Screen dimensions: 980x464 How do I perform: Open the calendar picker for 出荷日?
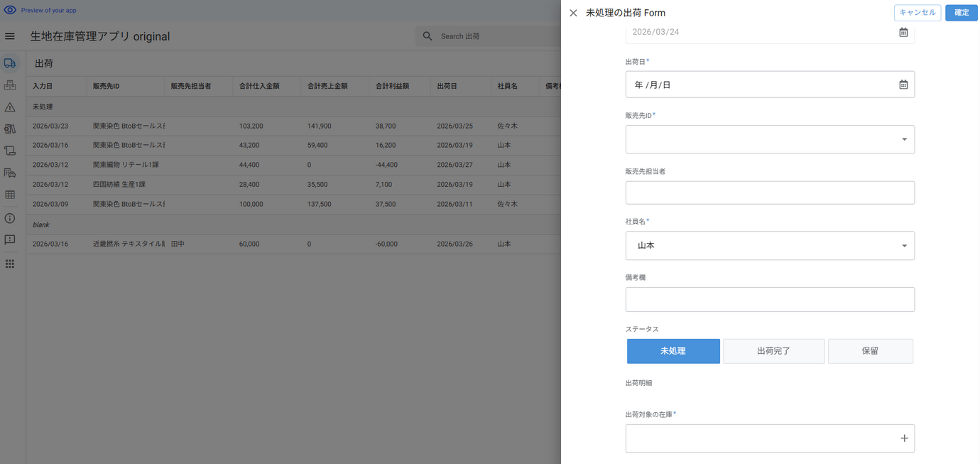point(903,85)
